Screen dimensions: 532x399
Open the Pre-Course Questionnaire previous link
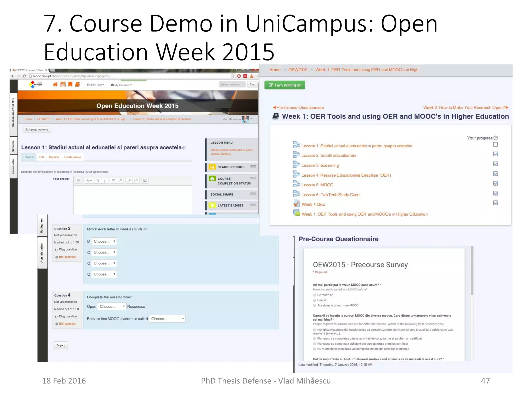[x=298, y=108]
